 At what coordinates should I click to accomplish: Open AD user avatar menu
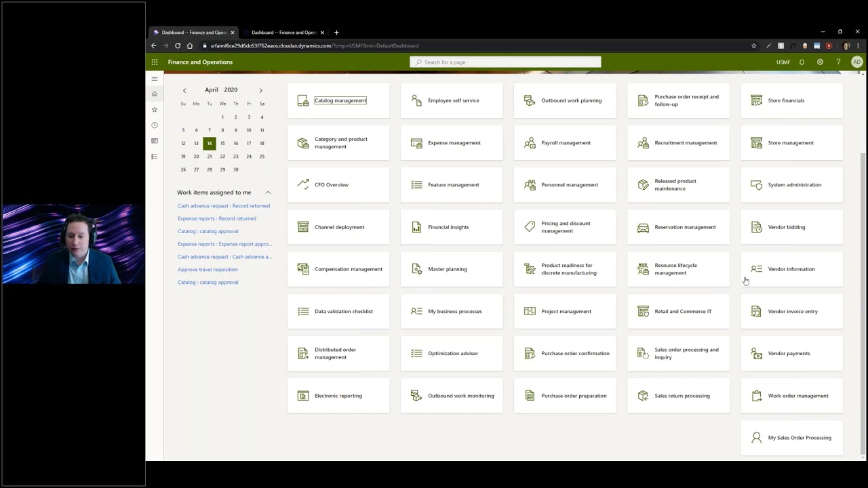coord(856,62)
